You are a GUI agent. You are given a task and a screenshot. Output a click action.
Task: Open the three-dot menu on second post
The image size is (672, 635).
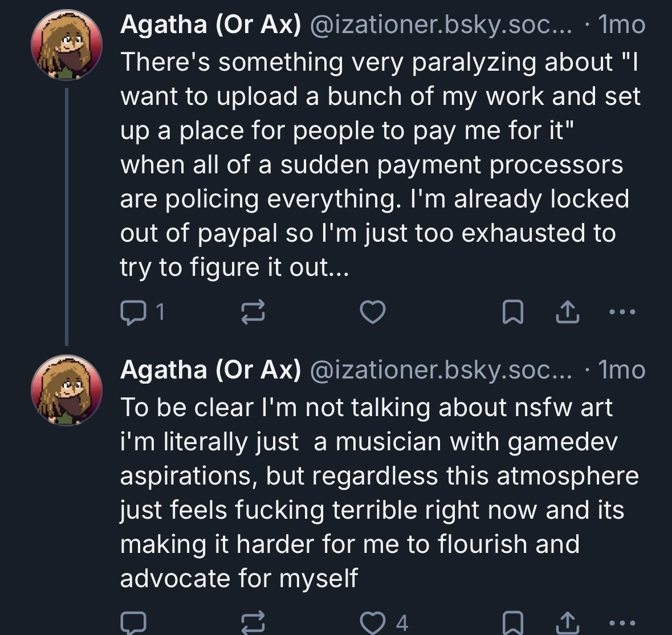[x=622, y=622]
